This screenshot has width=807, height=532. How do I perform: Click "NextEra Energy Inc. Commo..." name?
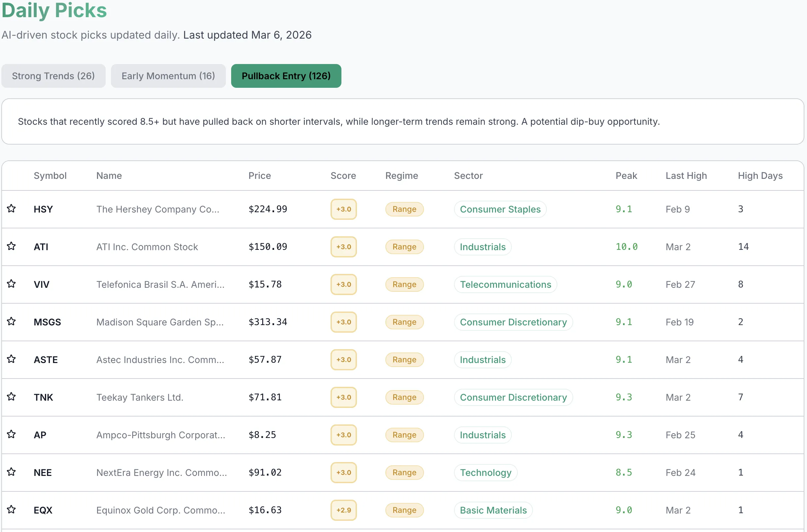pos(162,473)
